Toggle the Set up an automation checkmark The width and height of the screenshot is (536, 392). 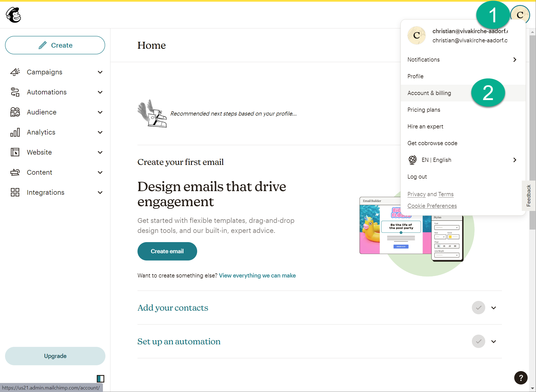478,342
